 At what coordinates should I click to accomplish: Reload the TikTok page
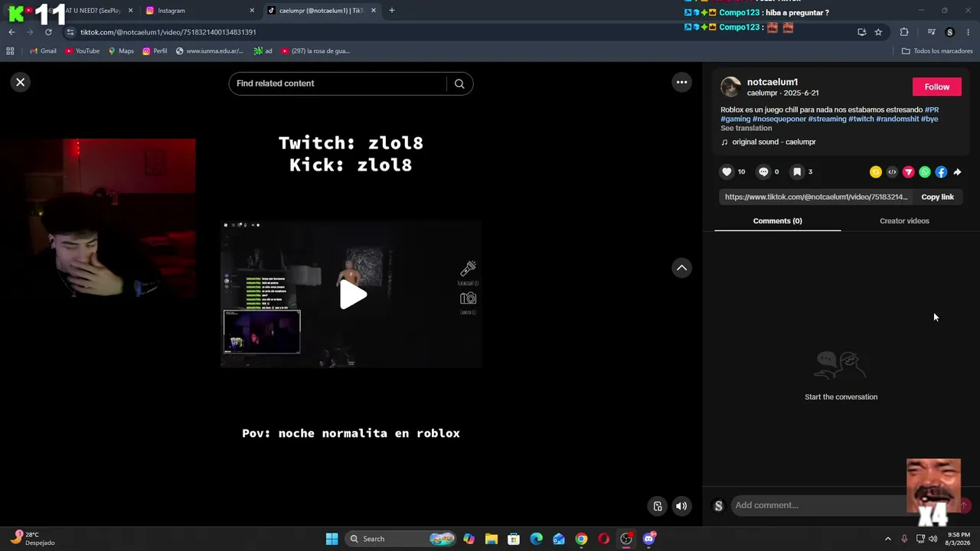[x=48, y=32]
